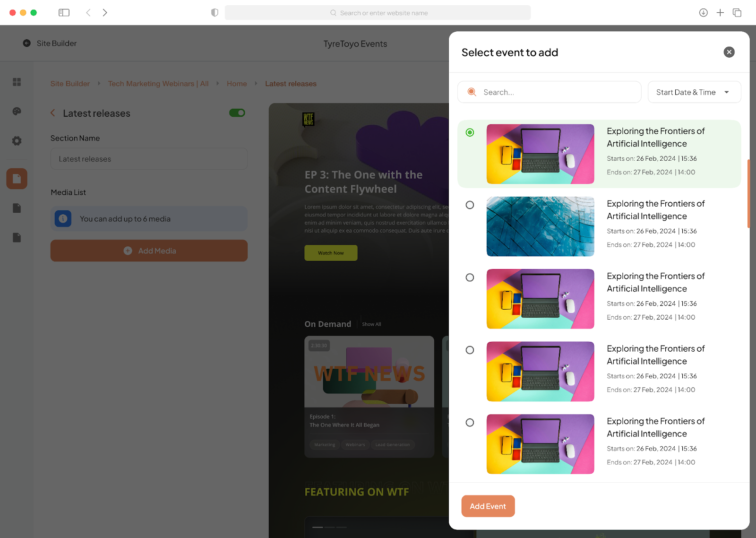This screenshot has height=538, width=756.
Task: Click the back arrow beside Site Builder
Action: click(x=27, y=43)
